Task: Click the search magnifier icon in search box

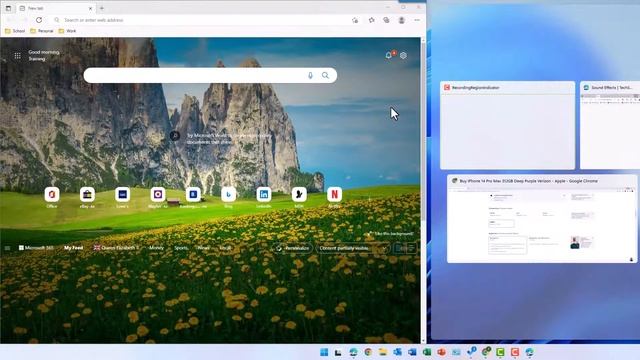Action: click(325, 76)
